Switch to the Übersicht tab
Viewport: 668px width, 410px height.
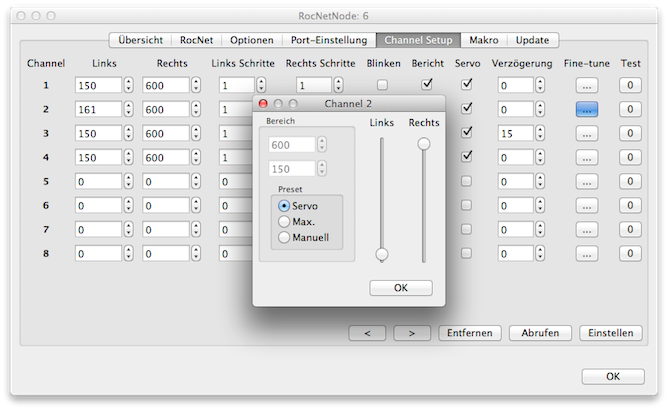[140, 40]
